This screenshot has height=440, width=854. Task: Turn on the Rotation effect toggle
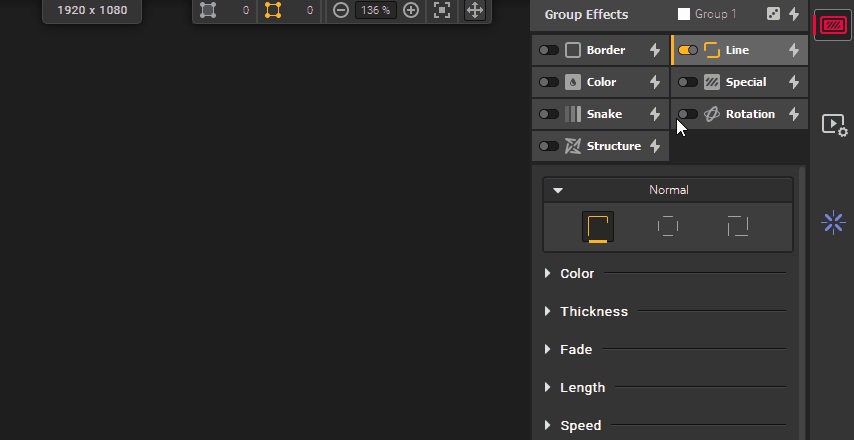click(x=688, y=114)
